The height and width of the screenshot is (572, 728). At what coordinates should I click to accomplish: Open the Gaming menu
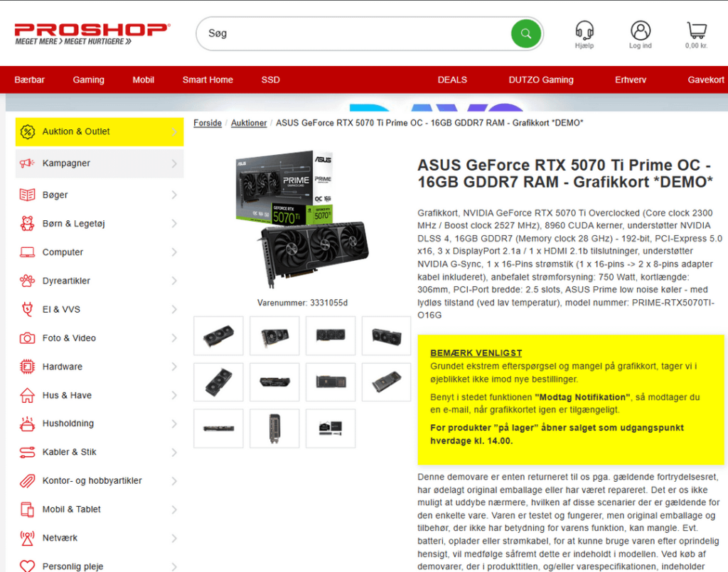[x=88, y=80]
